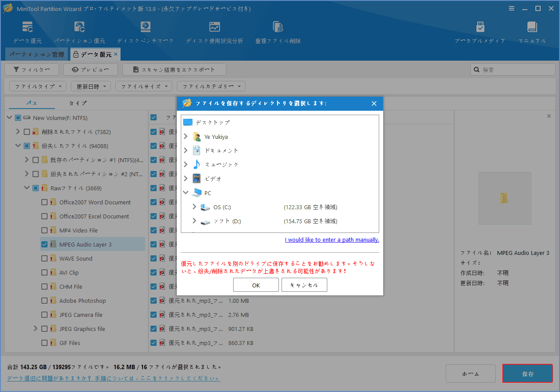Collapse the PC node in dialog tree
Viewport: 560px width, 392px height.
(x=186, y=193)
